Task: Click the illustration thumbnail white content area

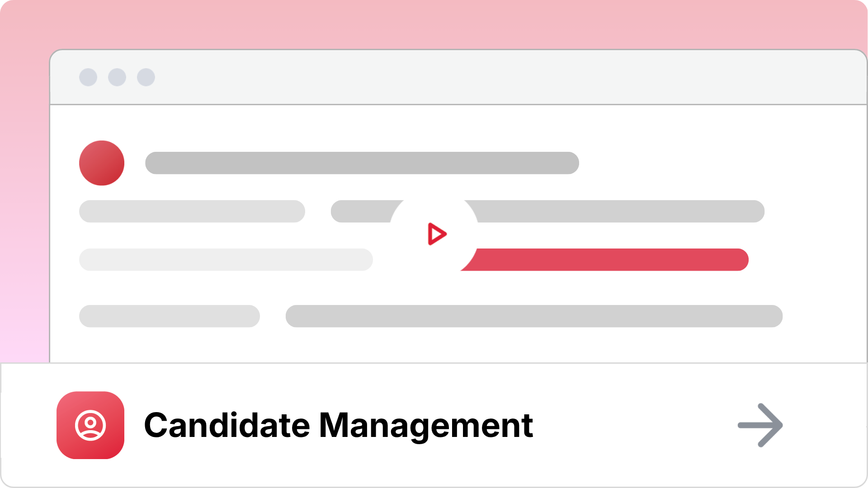Action: click(458, 234)
